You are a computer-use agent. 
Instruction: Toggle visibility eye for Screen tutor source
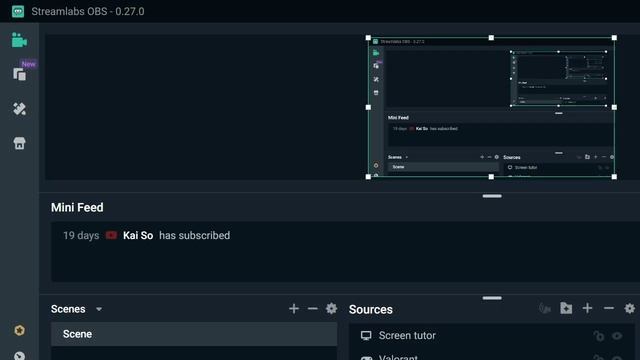tap(617, 336)
